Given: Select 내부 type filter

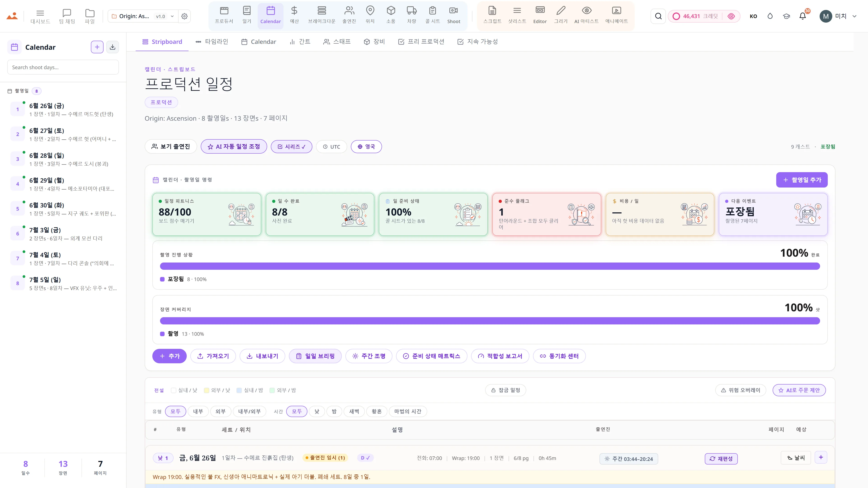Looking at the screenshot, I should pos(198,411).
